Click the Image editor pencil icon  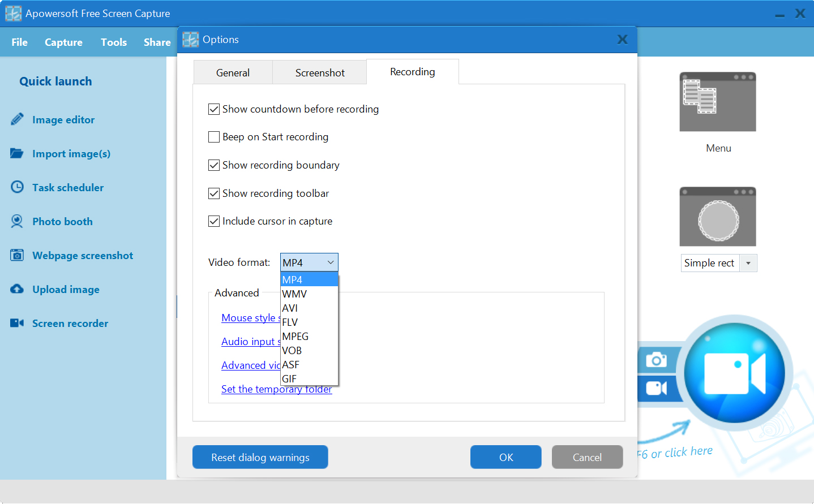[x=17, y=119]
